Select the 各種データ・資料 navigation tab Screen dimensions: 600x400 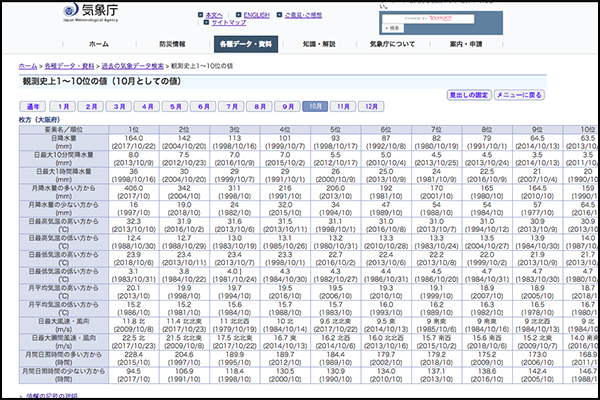tap(247, 45)
